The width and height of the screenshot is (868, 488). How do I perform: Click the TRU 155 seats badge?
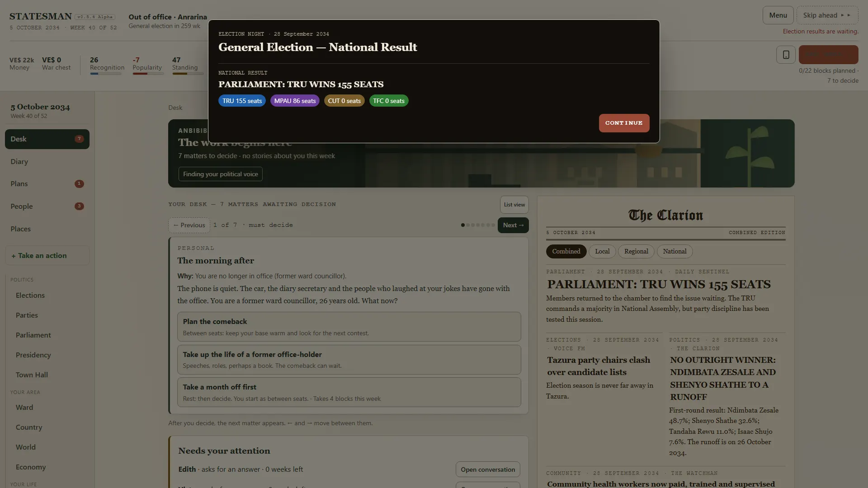tap(242, 101)
